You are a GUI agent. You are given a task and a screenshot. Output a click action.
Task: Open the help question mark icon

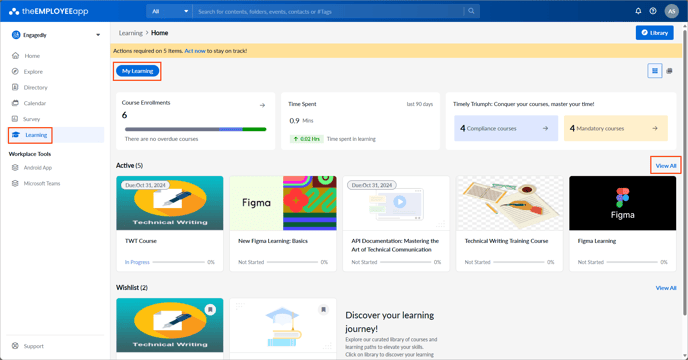pos(653,11)
